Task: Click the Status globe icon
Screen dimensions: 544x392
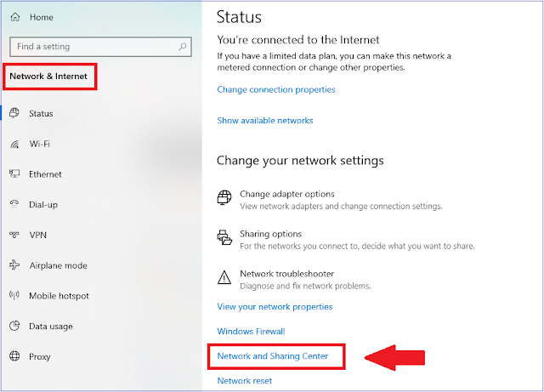Action: point(14,113)
